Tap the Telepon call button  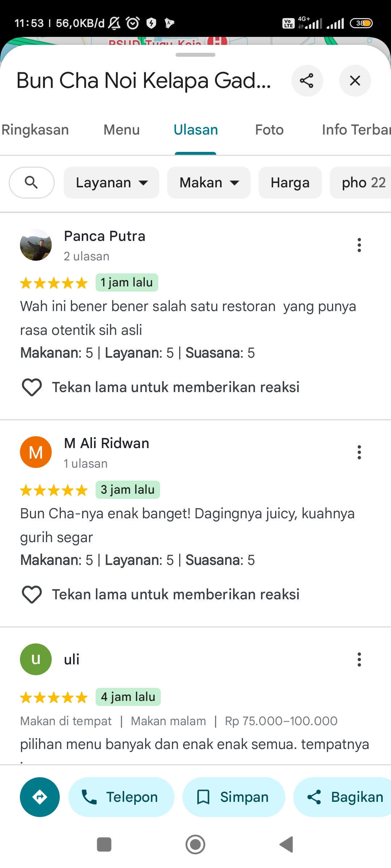(121, 797)
